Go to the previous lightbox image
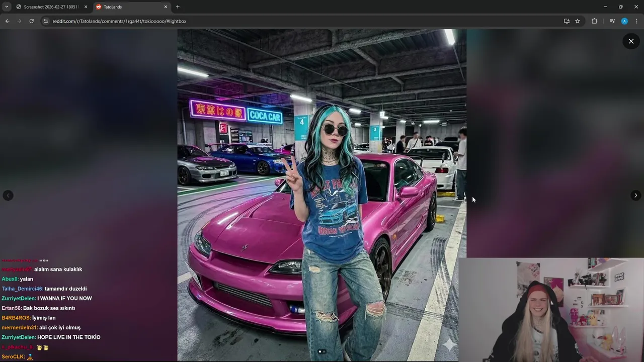 (x=8, y=196)
